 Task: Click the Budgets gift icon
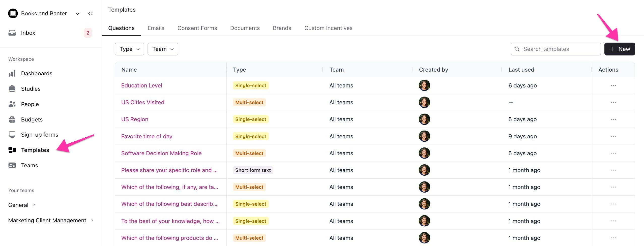[x=12, y=119]
